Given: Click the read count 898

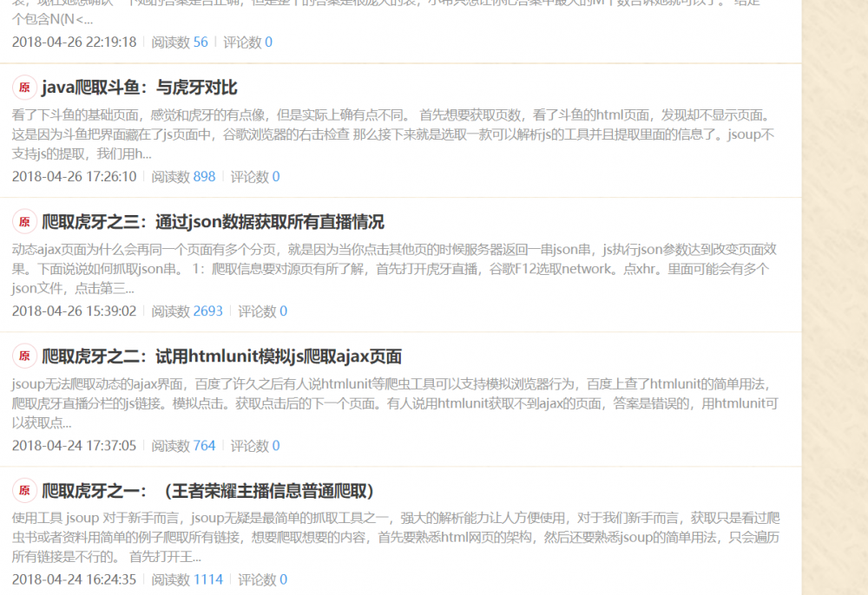Looking at the screenshot, I should 204,176.
